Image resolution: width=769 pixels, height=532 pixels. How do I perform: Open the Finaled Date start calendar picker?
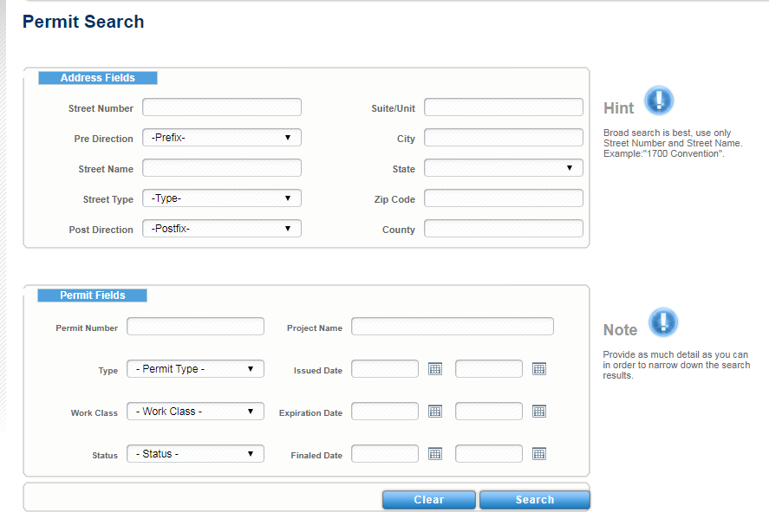(435, 454)
